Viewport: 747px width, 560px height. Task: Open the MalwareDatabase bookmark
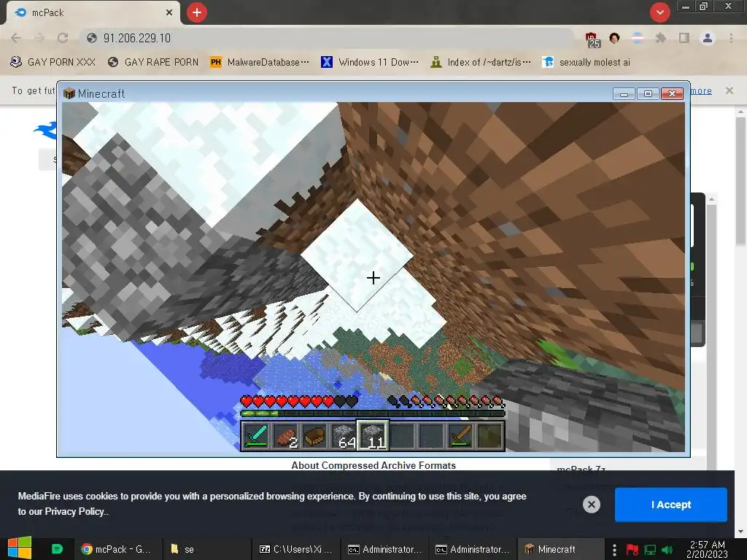click(260, 63)
